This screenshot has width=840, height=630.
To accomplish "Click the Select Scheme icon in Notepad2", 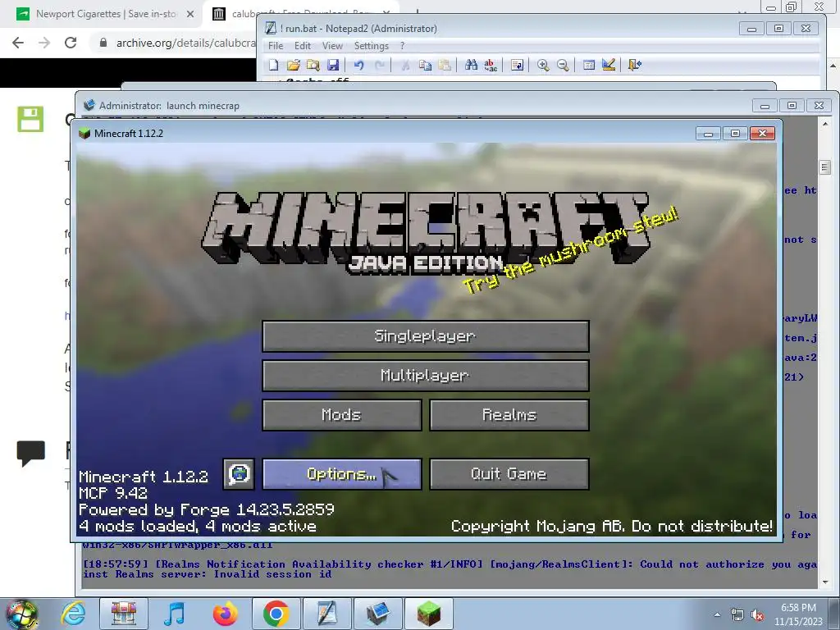I will (x=589, y=66).
